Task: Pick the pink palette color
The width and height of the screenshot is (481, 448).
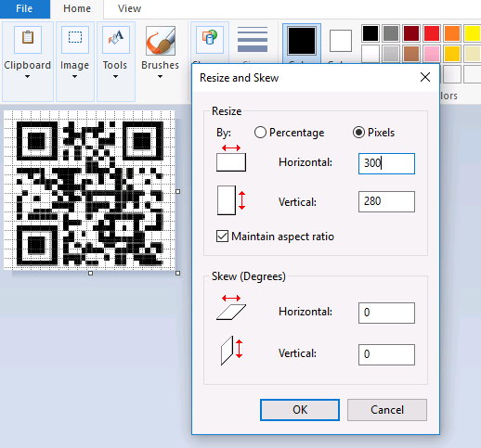Action: click(432, 54)
